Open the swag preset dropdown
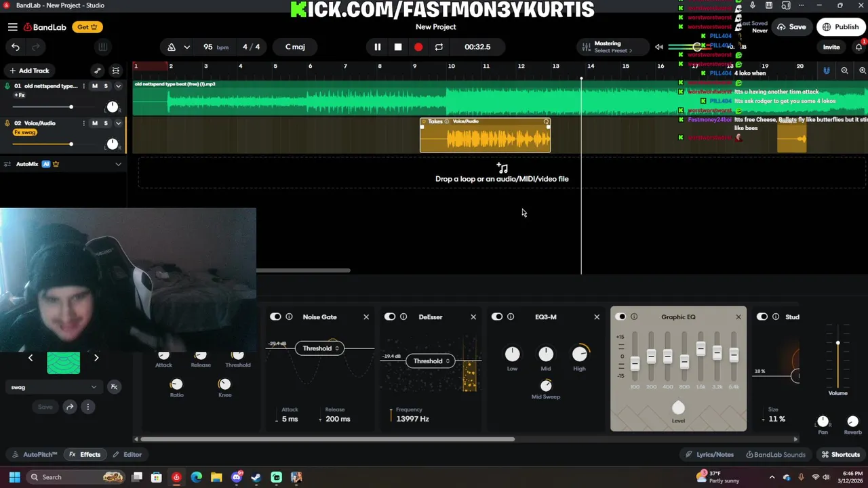This screenshot has height=488, width=868. click(54, 387)
